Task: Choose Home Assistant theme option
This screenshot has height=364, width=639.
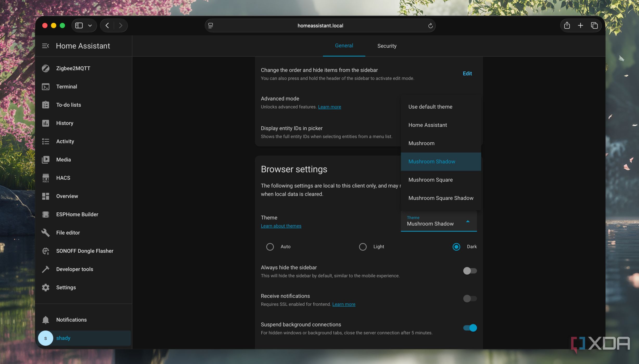Action: (x=441, y=125)
